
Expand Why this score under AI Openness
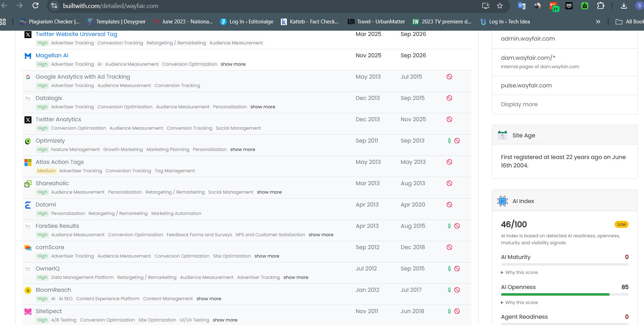pyautogui.click(x=519, y=303)
